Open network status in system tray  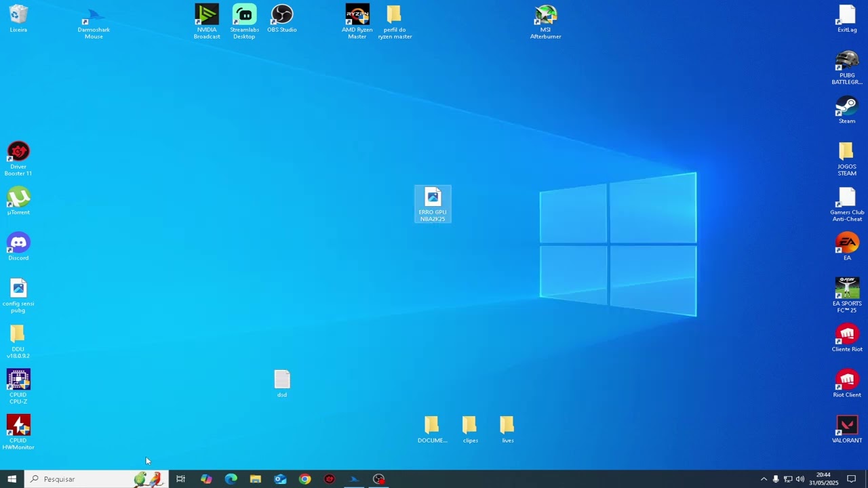coord(788,479)
